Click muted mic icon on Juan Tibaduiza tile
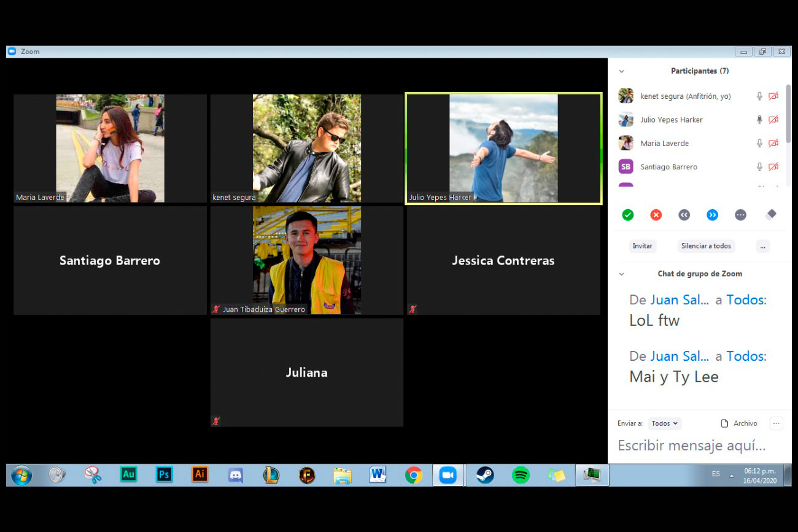This screenshot has width=798, height=532. point(216,309)
